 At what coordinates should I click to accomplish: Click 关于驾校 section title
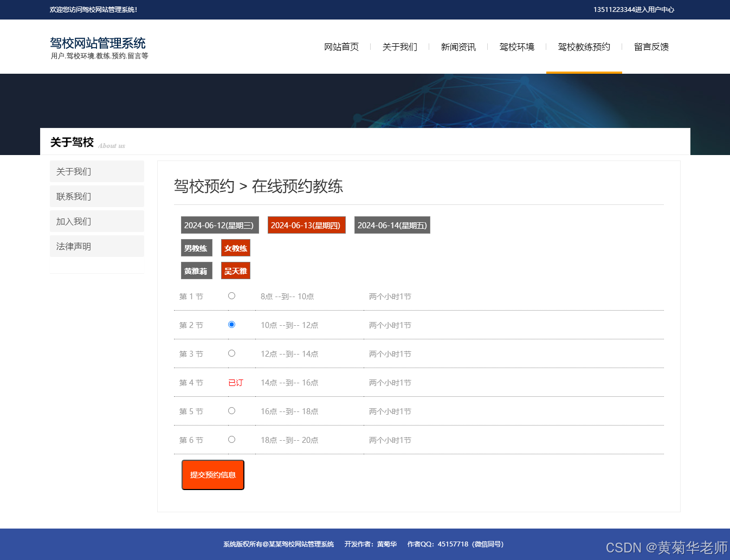pos(72,142)
